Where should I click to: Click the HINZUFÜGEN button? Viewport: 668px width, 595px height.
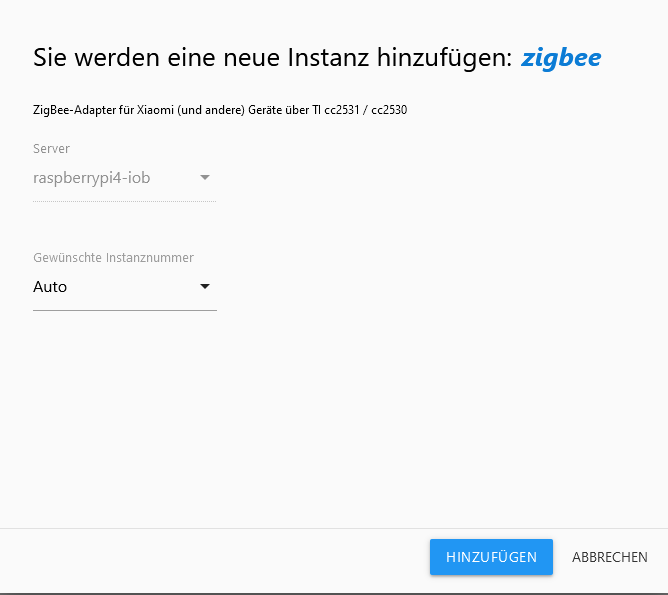pyautogui.click(x=491, y=557)
